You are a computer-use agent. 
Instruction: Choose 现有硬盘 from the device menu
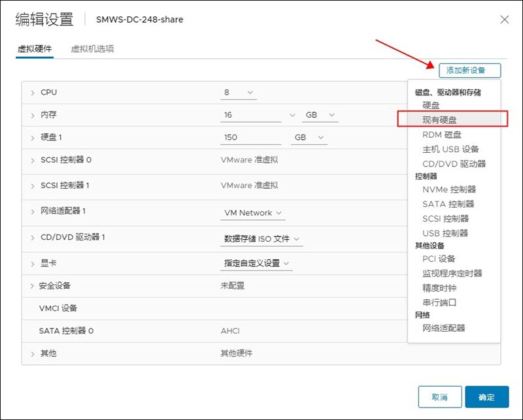(x=439, y=120)
